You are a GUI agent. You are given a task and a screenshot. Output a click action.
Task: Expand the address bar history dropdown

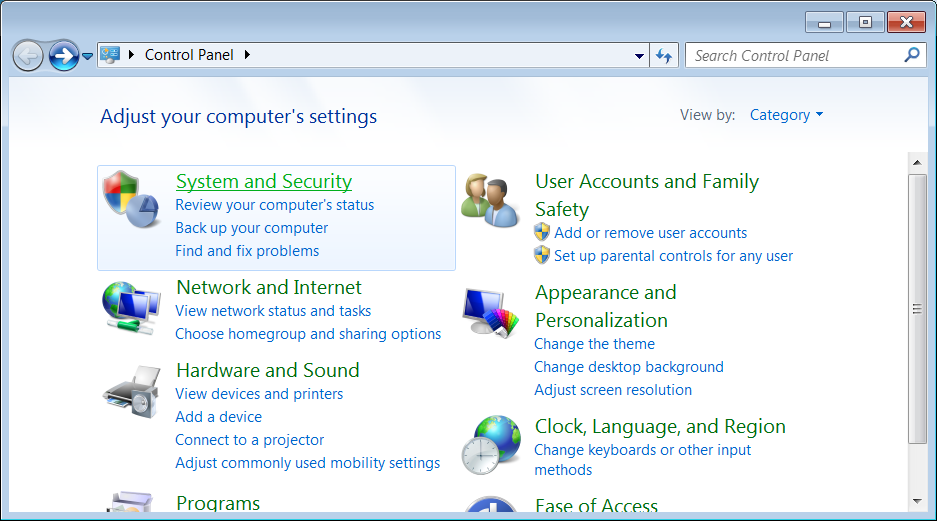[640, 56]
